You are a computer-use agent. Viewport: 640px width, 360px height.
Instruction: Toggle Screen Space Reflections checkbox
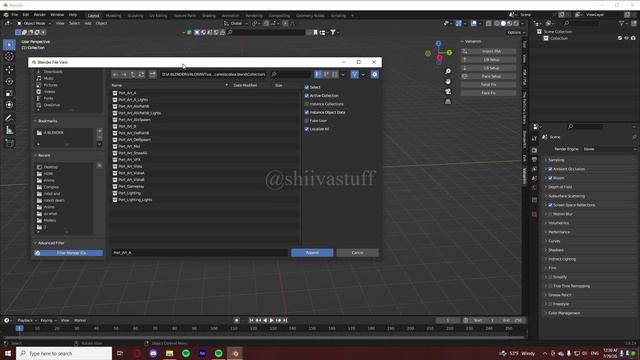pyautogui.click(x=550, y=205)
